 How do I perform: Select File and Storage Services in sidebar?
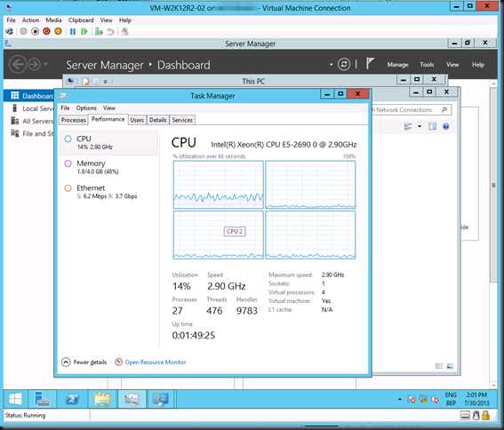tap(32, 133)
